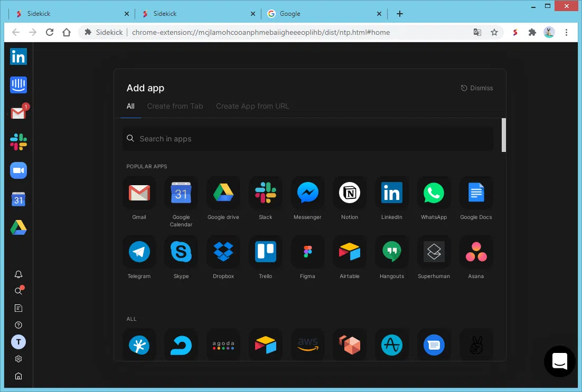Open Chrome extensions puzzle menu
Image resolution: width=582 pixels, height=392 pixels.
tap(532, 32)
